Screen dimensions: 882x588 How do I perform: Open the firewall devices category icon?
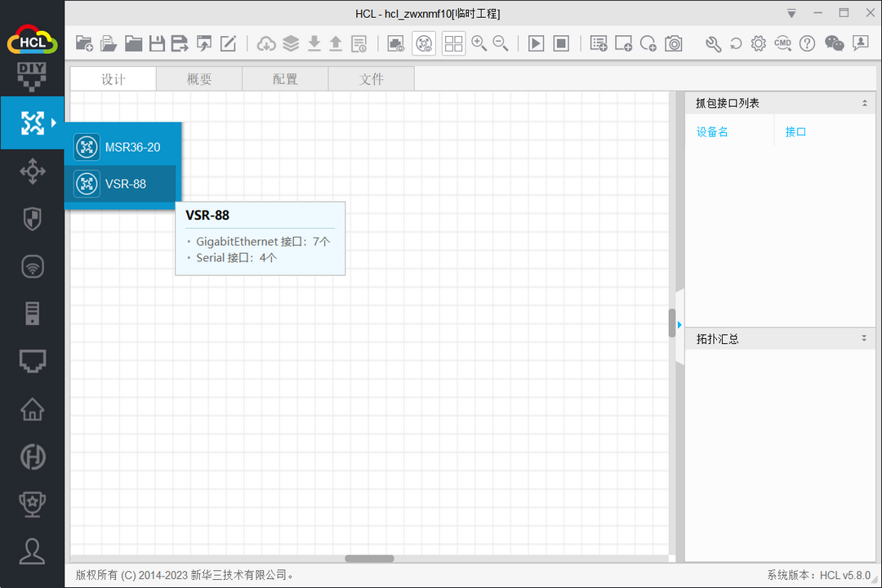(32, 219)
